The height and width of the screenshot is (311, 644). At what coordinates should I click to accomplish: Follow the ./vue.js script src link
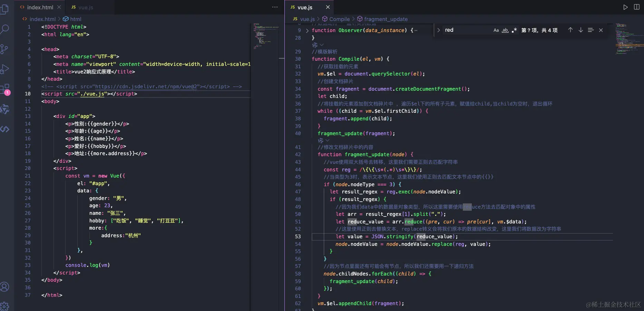click(x=92, y=94)
